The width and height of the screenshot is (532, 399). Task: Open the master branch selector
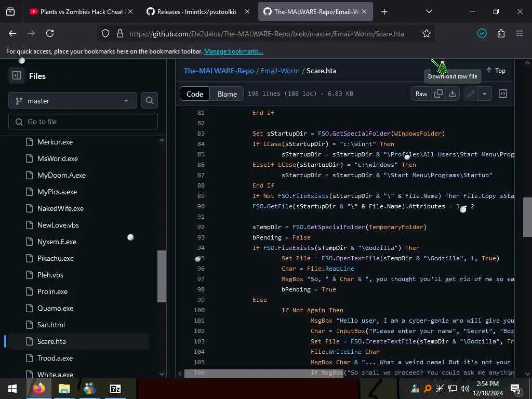click(73, 101)
